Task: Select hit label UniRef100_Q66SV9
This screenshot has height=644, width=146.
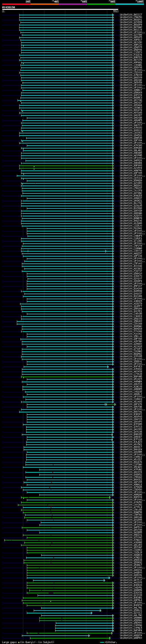Action: pos(131,77)
